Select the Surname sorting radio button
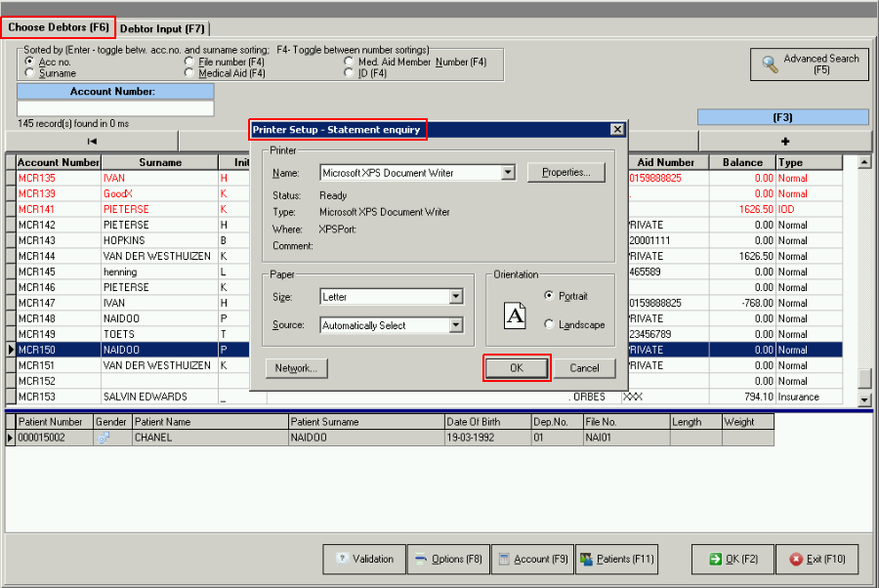 30,73
